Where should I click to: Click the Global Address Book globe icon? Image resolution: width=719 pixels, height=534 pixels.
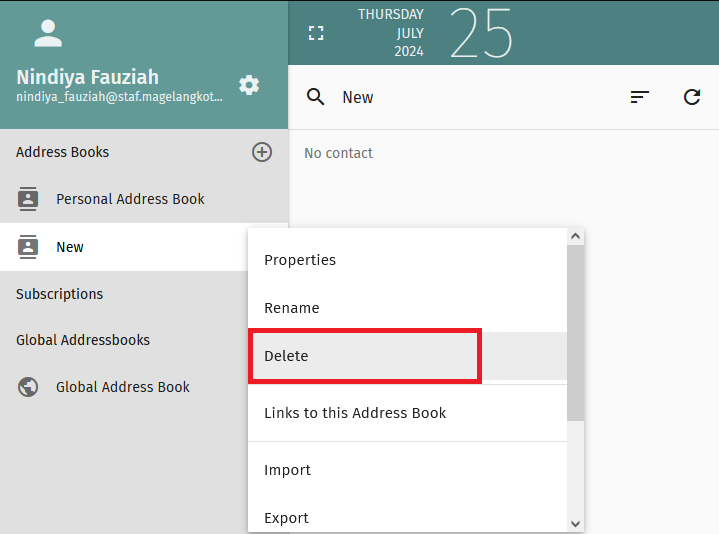click(28, 387)
